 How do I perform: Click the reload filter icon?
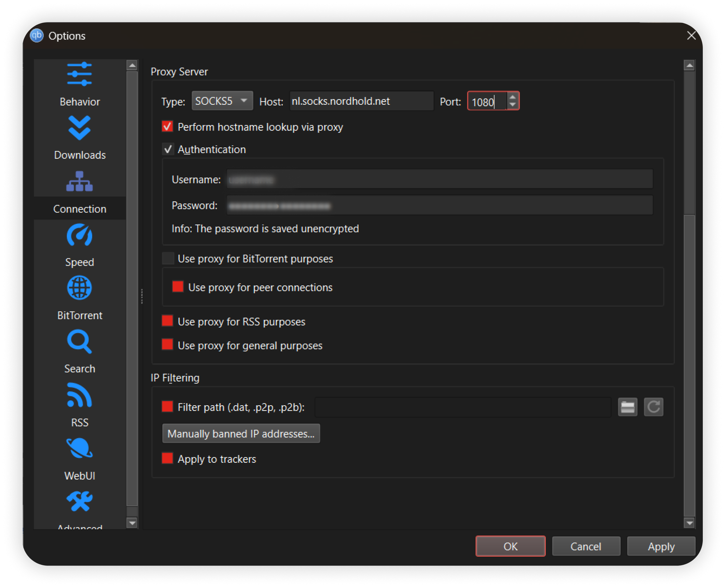pos(653,407)
